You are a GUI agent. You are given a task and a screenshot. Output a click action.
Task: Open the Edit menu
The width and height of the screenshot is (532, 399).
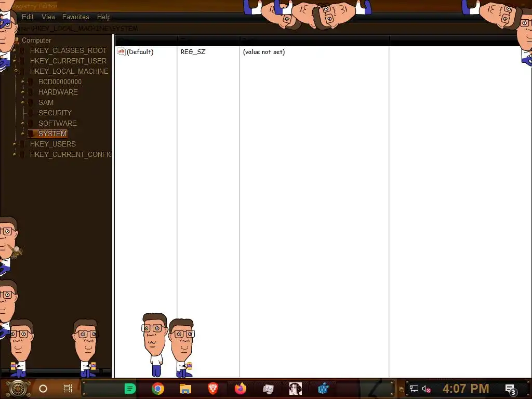tap(28, 17)
